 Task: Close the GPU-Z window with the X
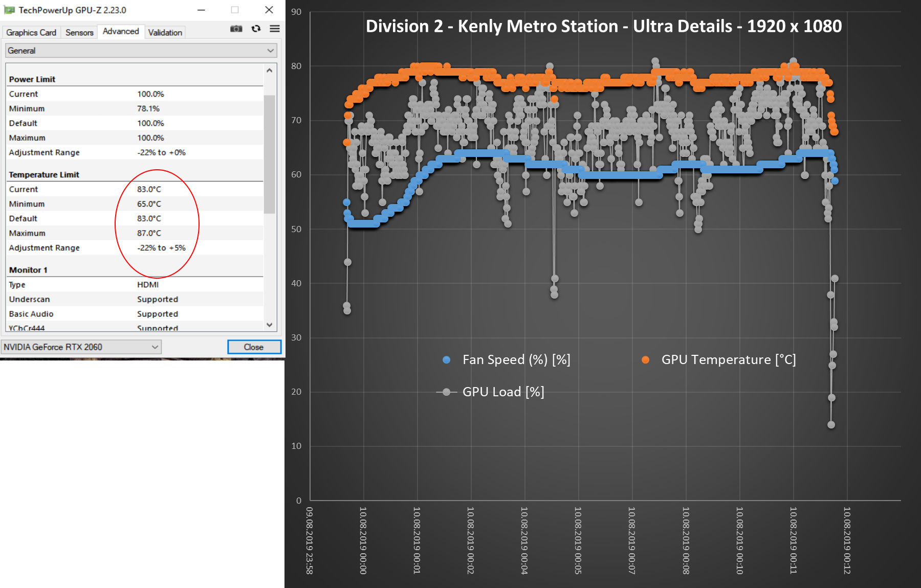[x=269, y=10]
